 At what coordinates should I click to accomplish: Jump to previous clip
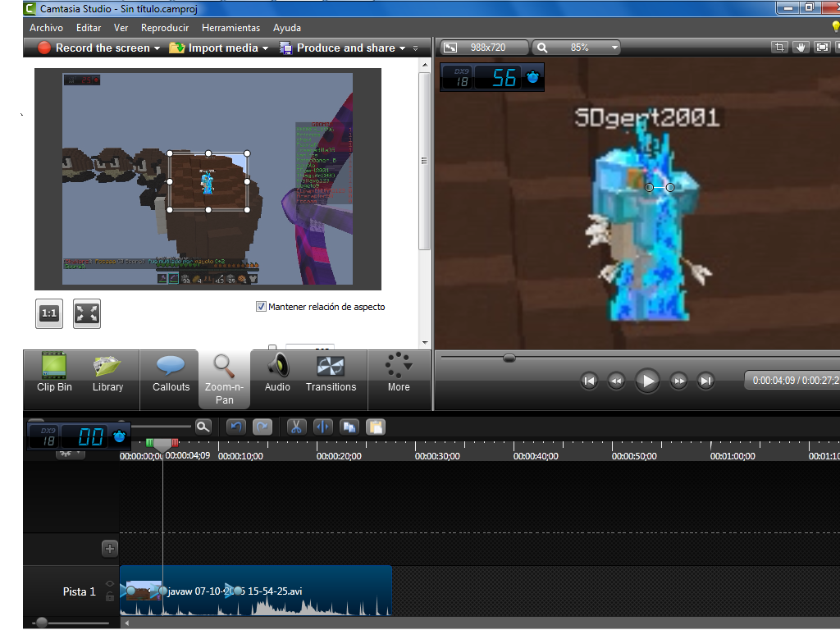589,381
